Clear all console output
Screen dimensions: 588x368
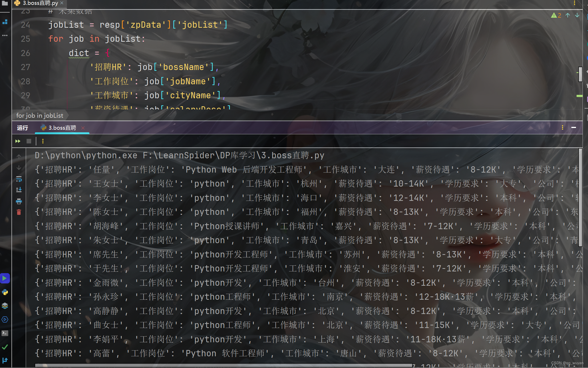tap(19, 212)
